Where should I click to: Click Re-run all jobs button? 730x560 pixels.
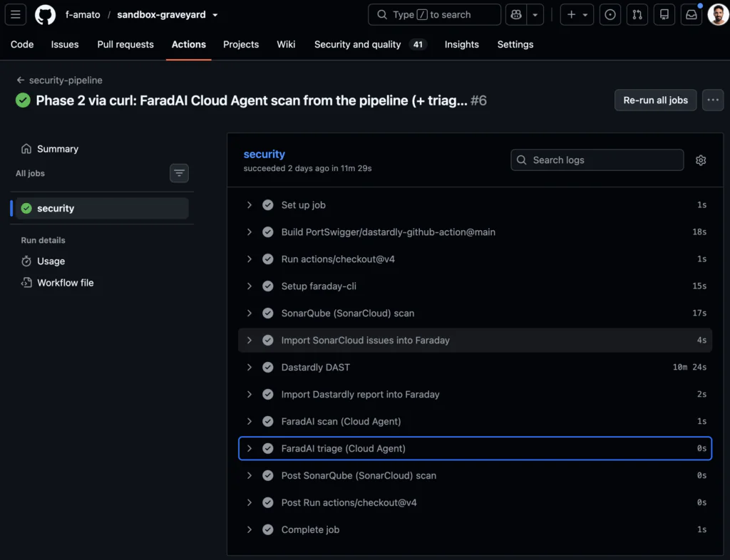click(656, 100)
